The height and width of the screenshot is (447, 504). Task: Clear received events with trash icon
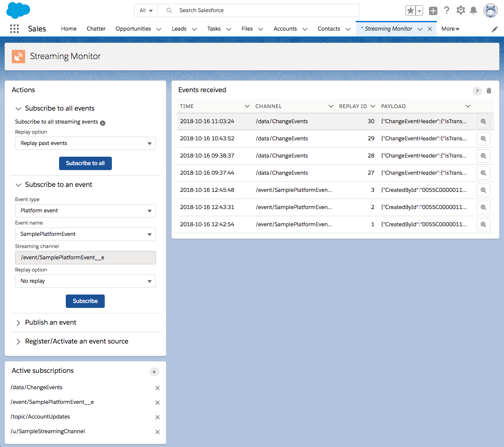pos(489,90)
